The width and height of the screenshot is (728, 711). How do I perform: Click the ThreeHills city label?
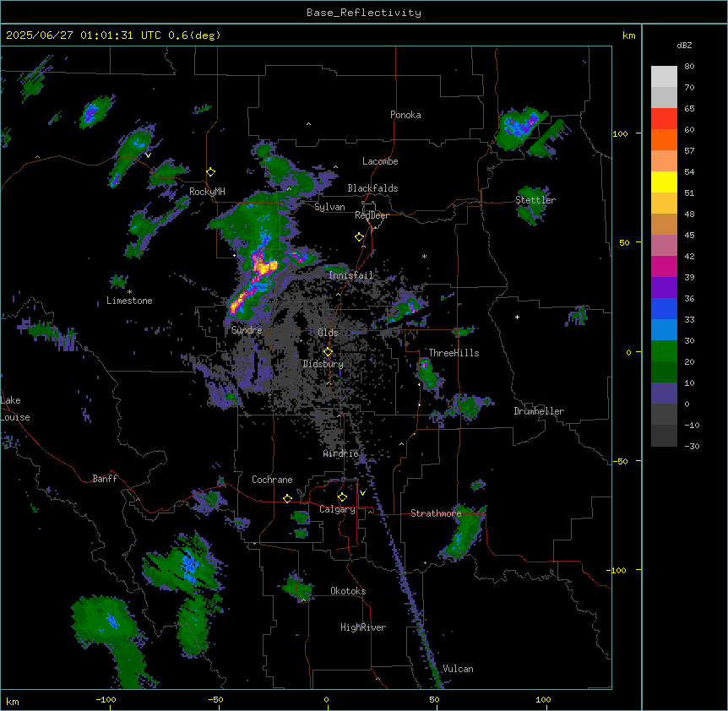point(454,353)
